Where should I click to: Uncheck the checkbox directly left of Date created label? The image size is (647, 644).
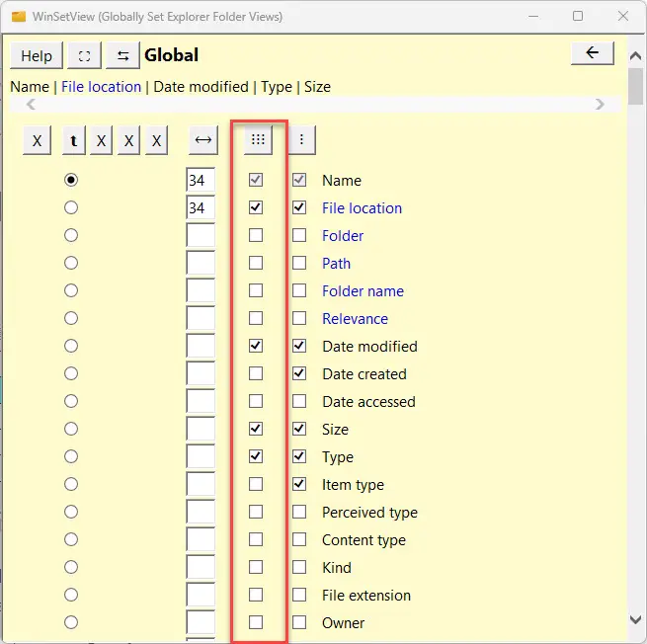point(299,373)
